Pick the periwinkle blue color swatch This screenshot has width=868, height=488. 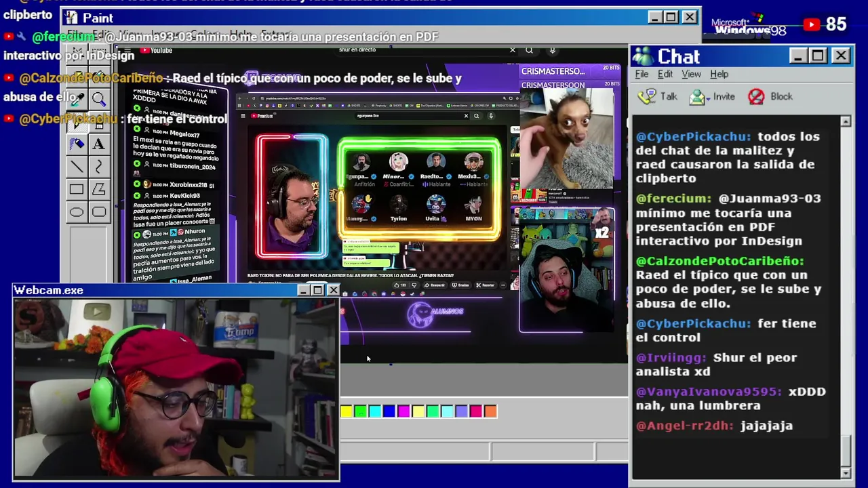coord(461,411)
